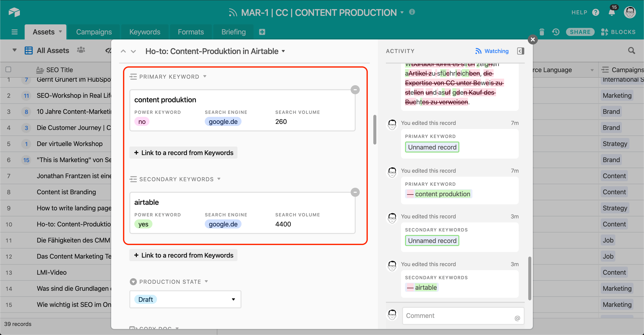Screen dimensions: 644x335
Task: Click the trash/delete icon in toolbar
Action: [x=541, y=32]
